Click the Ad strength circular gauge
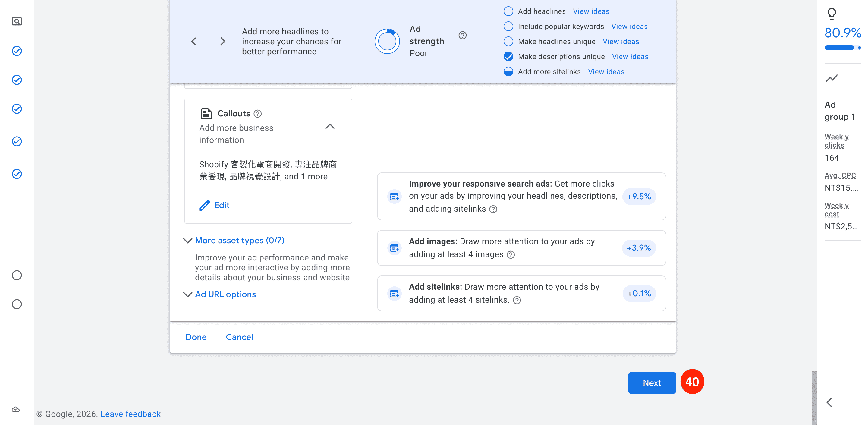868x425 pixels. coord(387,42)
